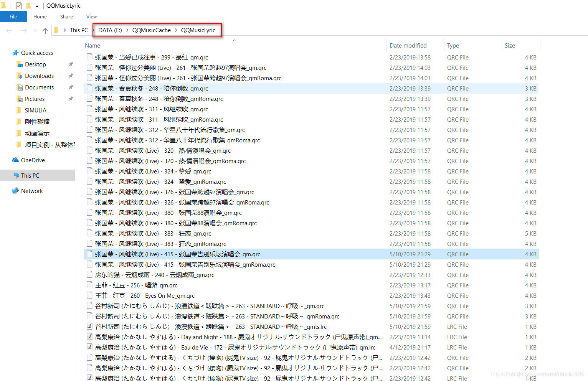Expand the chevron after DATA (E:) breadcrumb
The height and width of the screenshot is (381, 588).
[x=127, y=30]
